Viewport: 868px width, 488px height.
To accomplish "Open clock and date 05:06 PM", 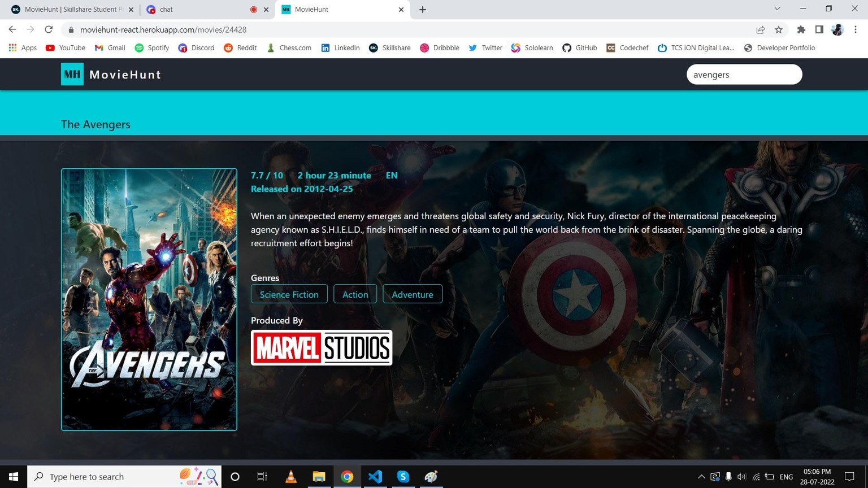I will coord(818,477).
